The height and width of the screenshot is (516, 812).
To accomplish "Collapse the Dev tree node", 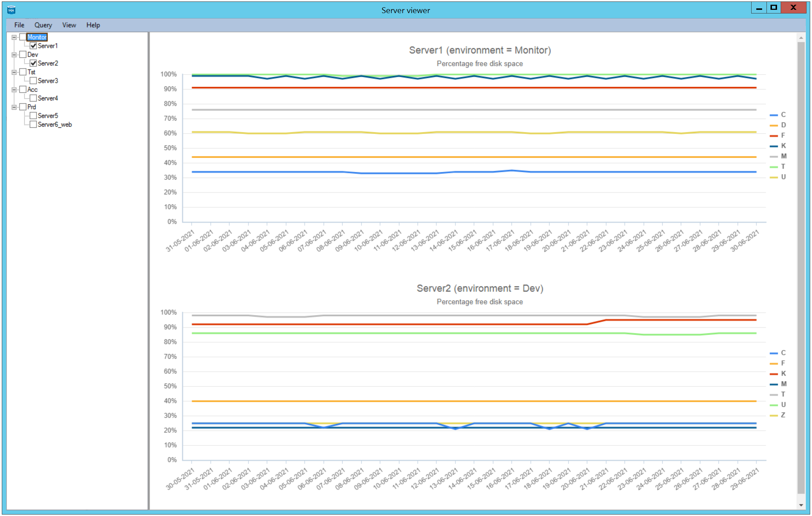I will [x=14, y=55].
